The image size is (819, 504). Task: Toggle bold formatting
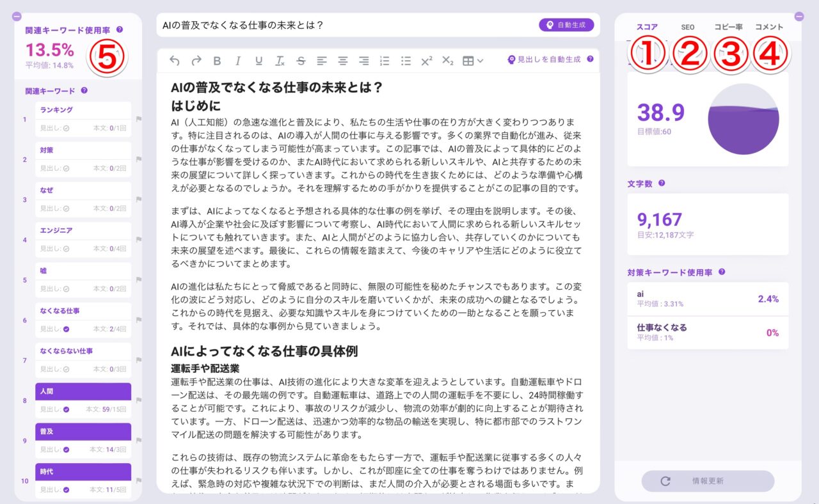[217, 61]
